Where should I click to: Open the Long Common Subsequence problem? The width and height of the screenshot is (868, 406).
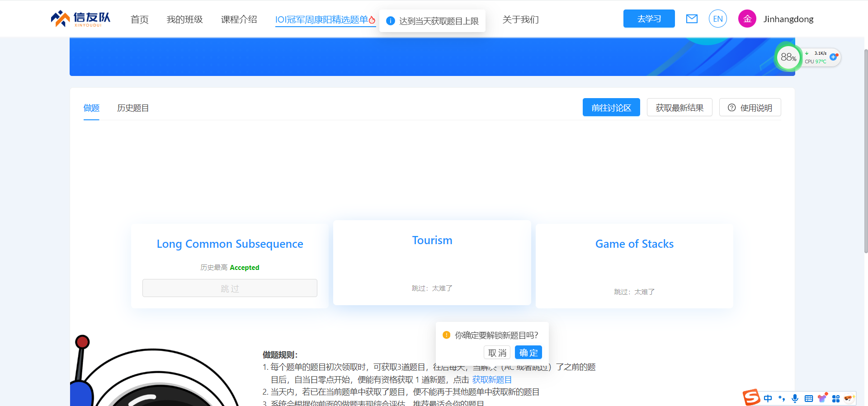230,244
